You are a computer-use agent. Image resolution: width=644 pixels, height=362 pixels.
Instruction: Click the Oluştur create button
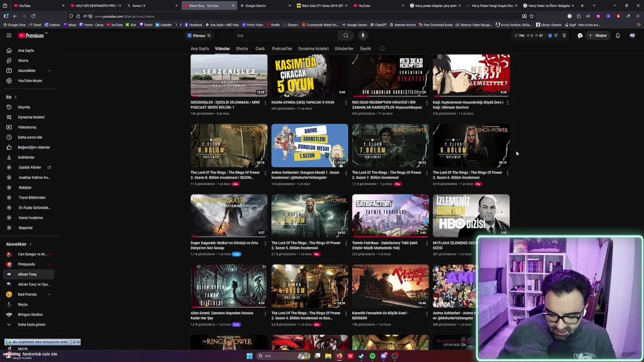598,36
